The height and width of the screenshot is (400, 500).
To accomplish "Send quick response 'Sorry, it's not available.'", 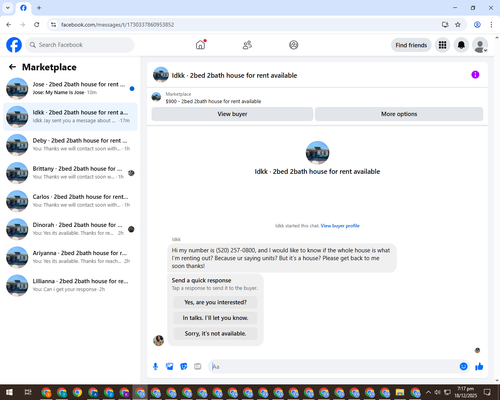I will [x=215, y=333].
